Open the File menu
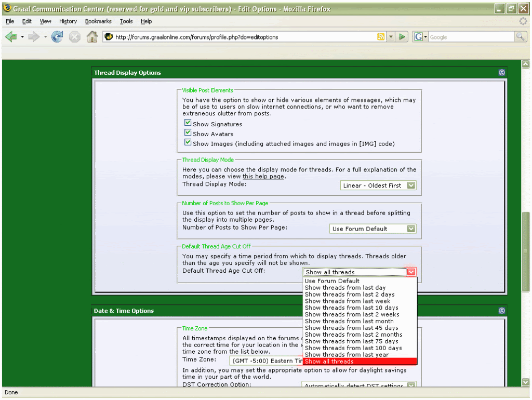This screenshot has width=532, height=400. [x=10, y=21]
